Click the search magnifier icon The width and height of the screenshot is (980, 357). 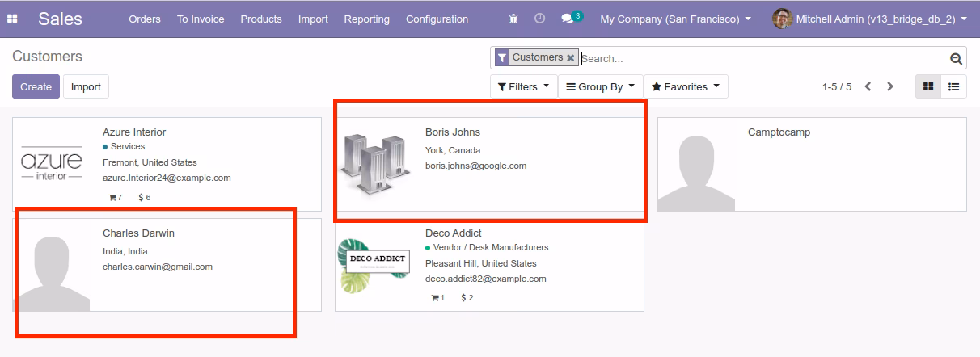click(x=956, y=58)
